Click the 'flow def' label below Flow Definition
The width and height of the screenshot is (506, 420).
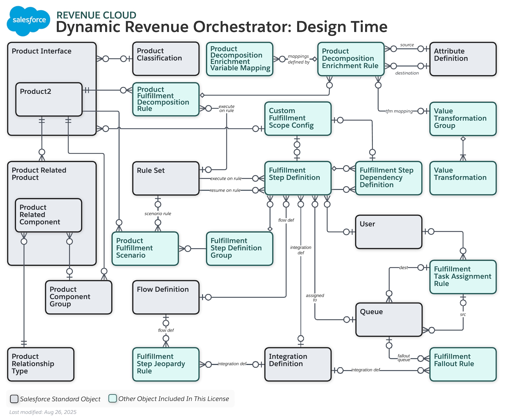[166, 330]
